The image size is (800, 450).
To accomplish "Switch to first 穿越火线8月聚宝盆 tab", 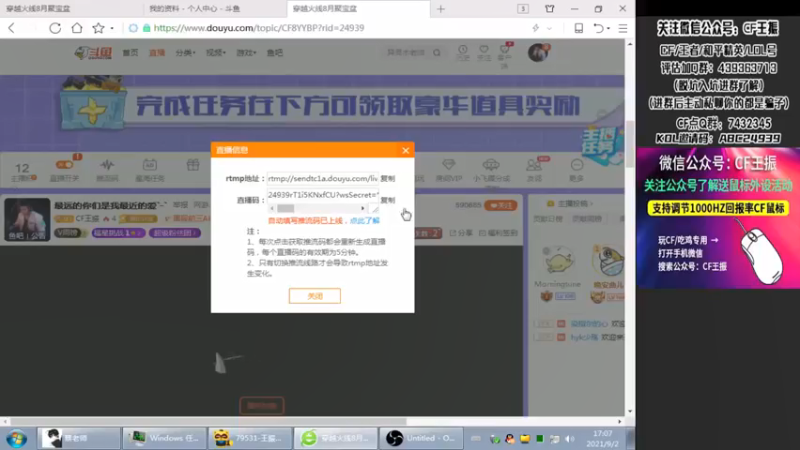I will point(38,9).
